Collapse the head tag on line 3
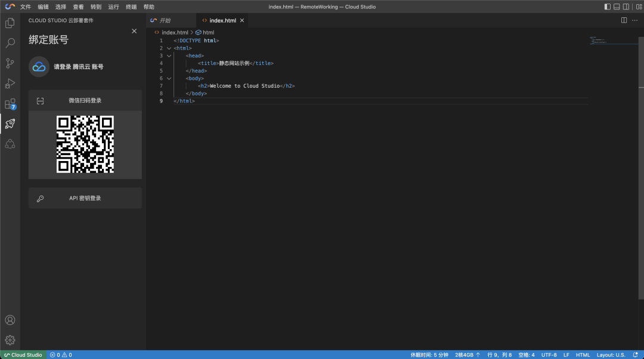This screenshot has width=644, height=359. 169,56
